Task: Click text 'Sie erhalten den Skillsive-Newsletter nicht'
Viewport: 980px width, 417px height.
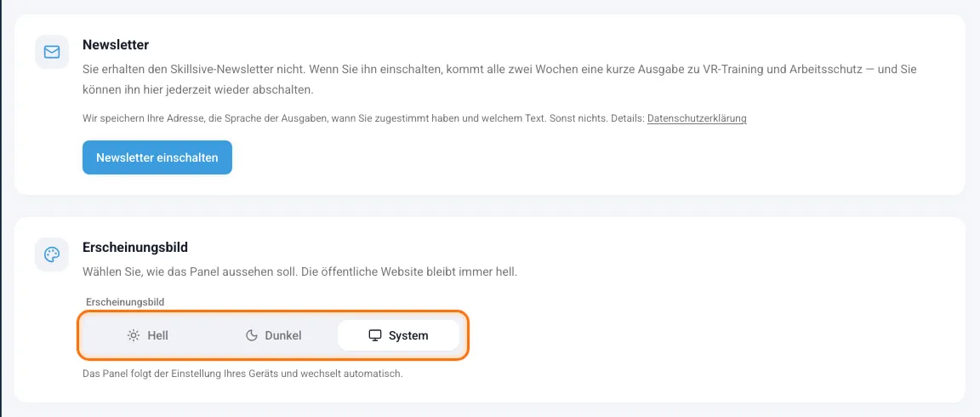Action: click(196, 70)
